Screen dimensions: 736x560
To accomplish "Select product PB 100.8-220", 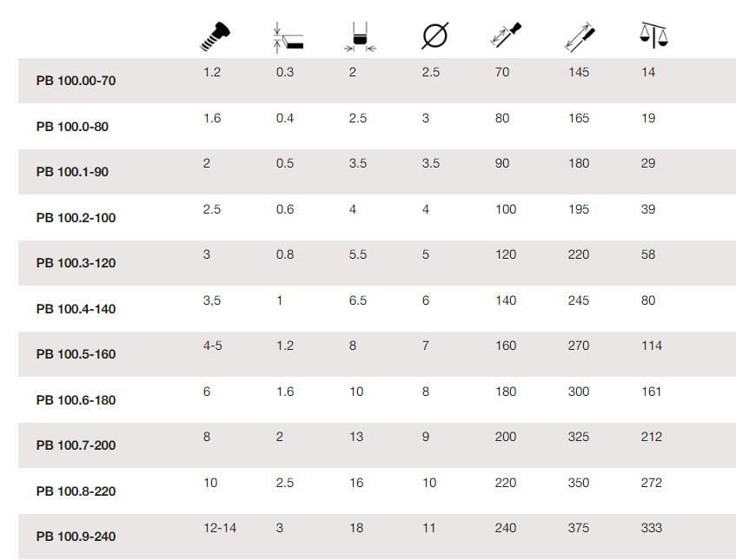I will [76, 491].
